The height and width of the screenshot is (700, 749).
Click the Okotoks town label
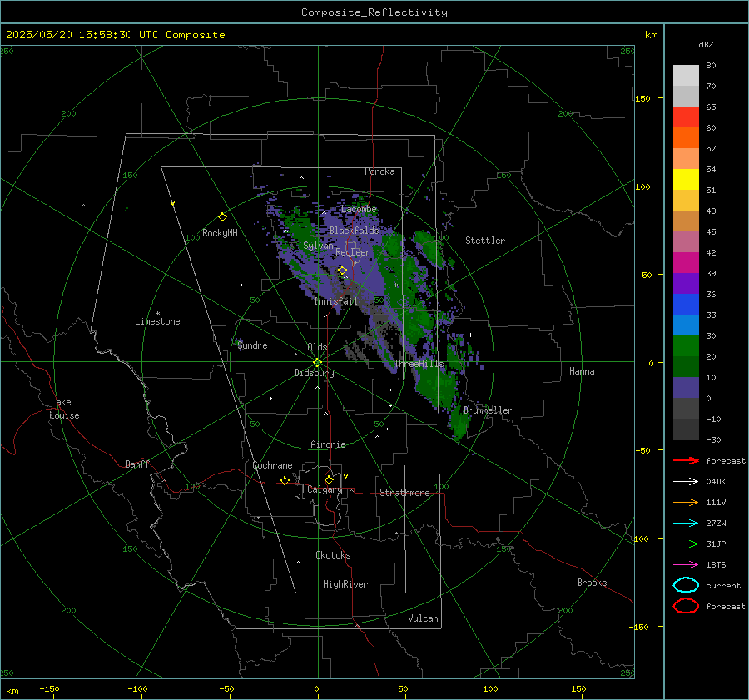(x=333, y=555)
